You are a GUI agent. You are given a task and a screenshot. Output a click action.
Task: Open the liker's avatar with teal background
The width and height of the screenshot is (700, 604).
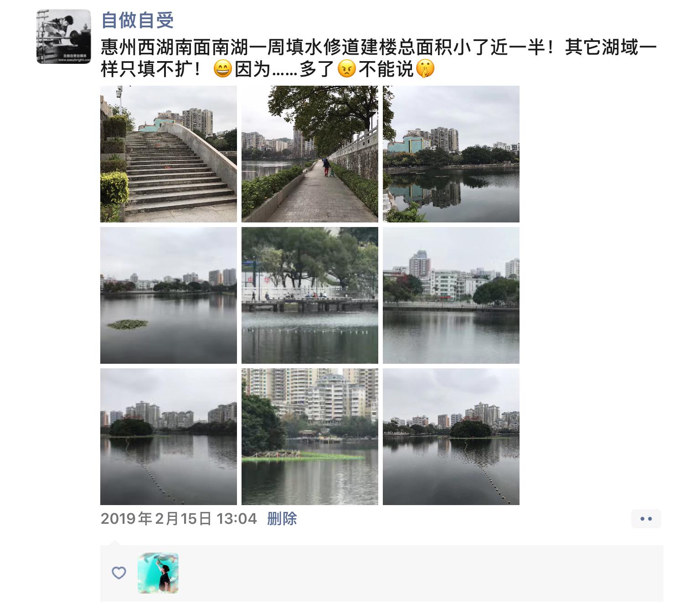pyautogui.click(x=158, y=573)
